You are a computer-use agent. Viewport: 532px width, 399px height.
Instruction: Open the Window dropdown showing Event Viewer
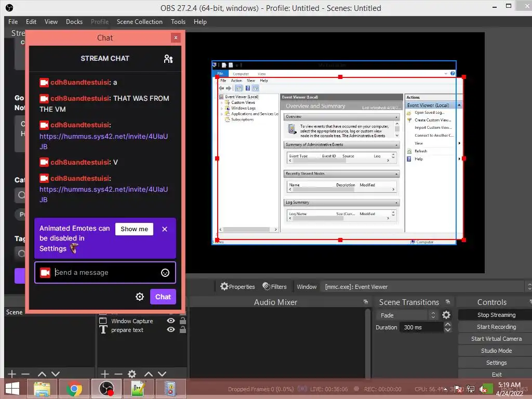click(427, 287)
